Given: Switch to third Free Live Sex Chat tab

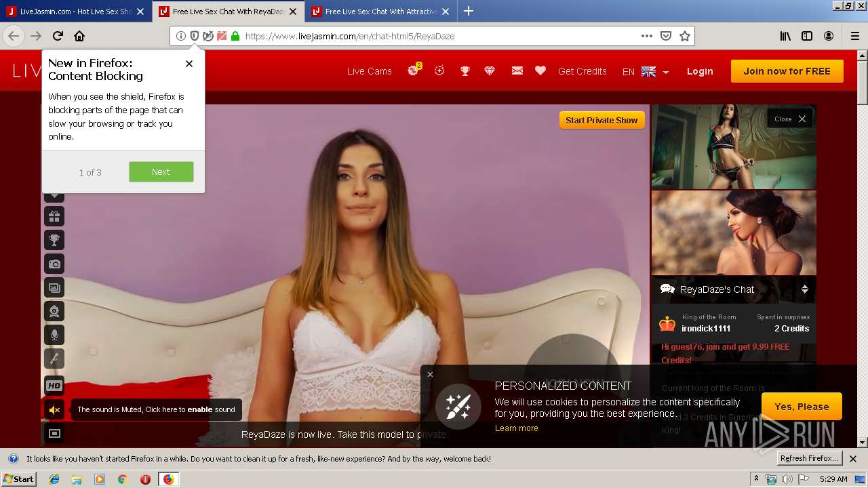Looking at the screenshot, I should click(380, 12).
